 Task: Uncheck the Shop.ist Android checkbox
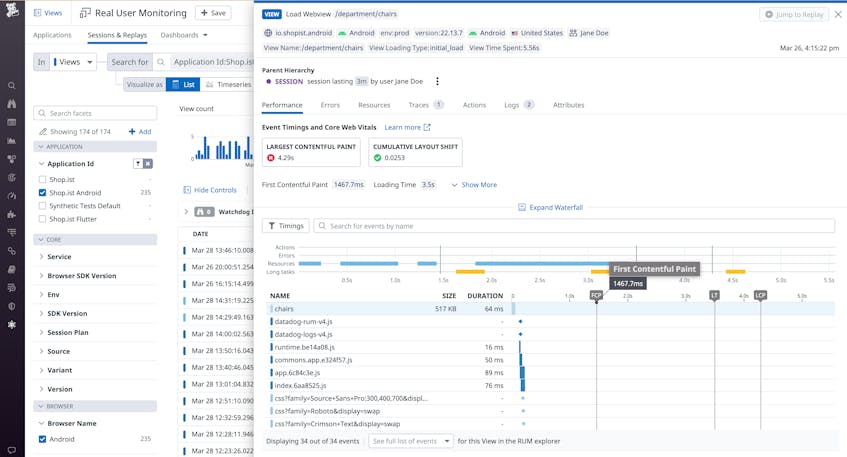click(x=42, y=192)
